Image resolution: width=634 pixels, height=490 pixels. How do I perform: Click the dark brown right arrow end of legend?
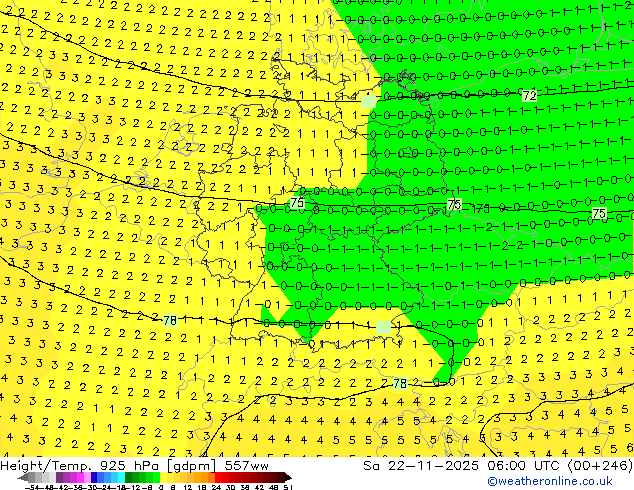(x=288, y=477)
